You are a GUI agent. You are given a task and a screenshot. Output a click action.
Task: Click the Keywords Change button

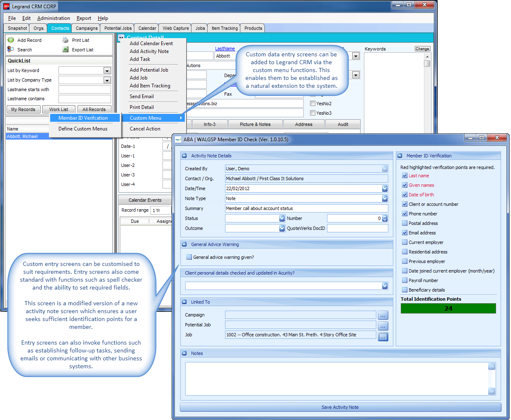click(422, 49)
